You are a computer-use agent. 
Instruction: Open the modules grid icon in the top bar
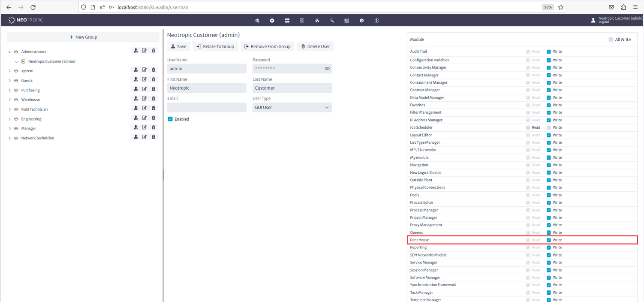click(287, 20)
